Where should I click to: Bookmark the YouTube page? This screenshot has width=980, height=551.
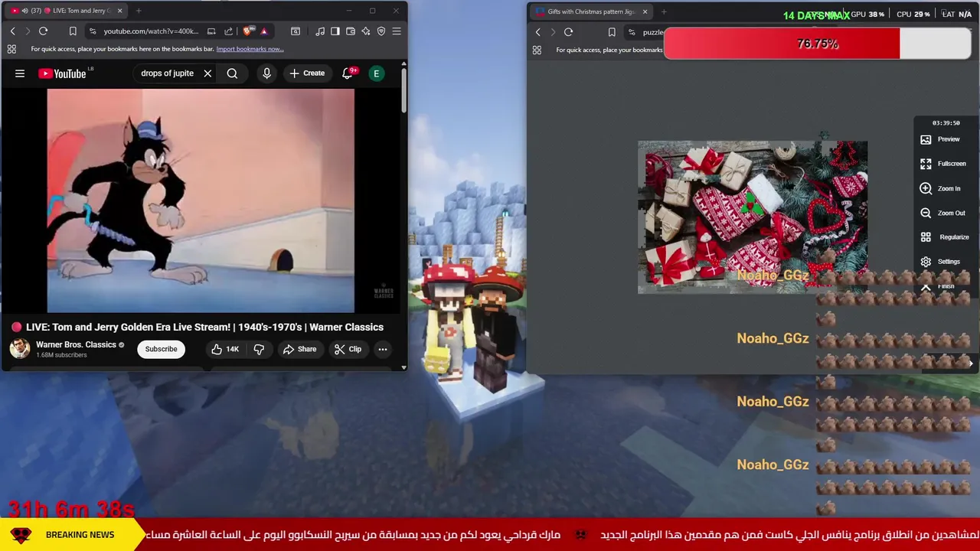(73, 31)
